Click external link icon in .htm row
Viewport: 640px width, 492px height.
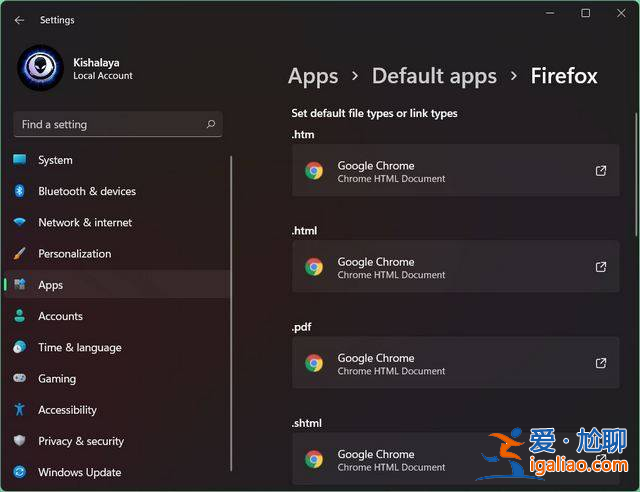(x=600, y=170)
